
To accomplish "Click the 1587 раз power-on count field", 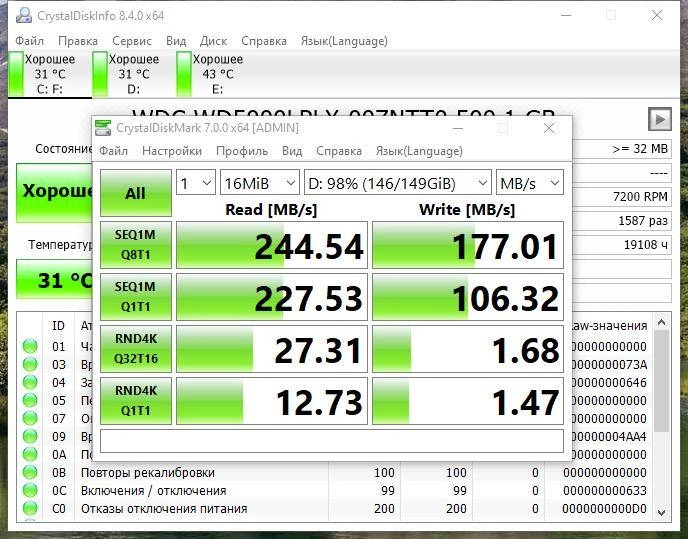I will pyautogui.click(x=622, y=220).
